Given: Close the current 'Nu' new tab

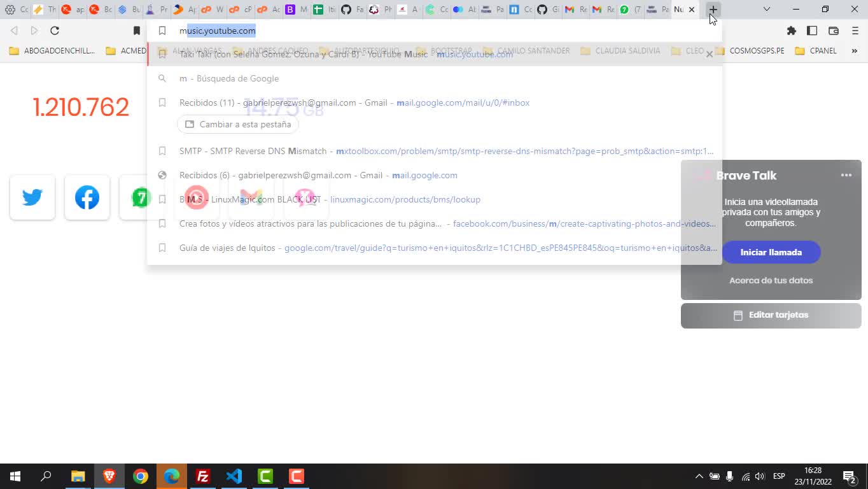Looking at the screenshot, I should pyautogui.click(x=692, y=10).
